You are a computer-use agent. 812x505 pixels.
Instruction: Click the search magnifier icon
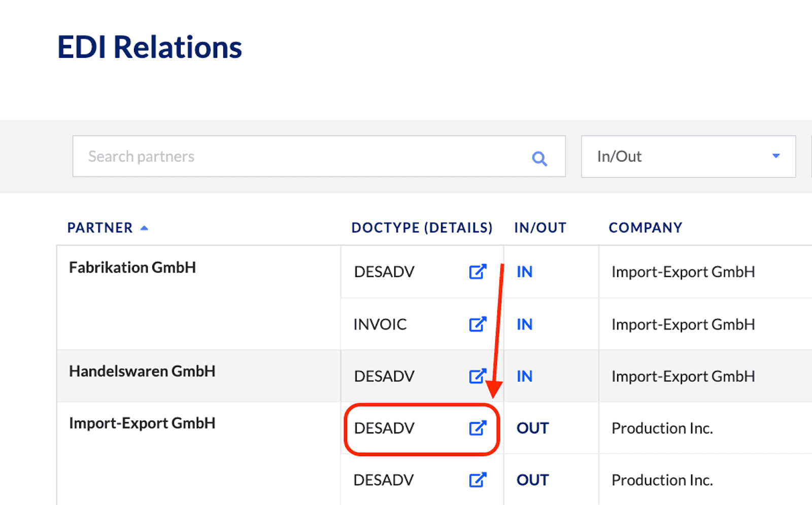(x=539, y=159)
